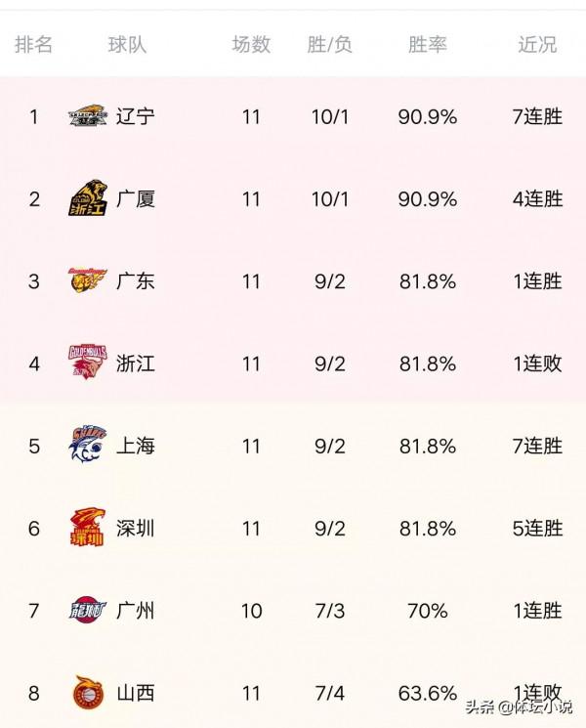586x728 pixels.
Task: Click the Shanghai (上海) Sharks logo
Action: pyautogui.click(x=88, y=446)
